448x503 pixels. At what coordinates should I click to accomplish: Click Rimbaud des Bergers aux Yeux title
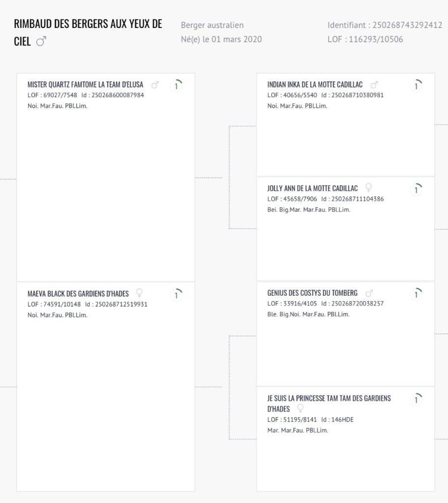[x=88, y=32]
